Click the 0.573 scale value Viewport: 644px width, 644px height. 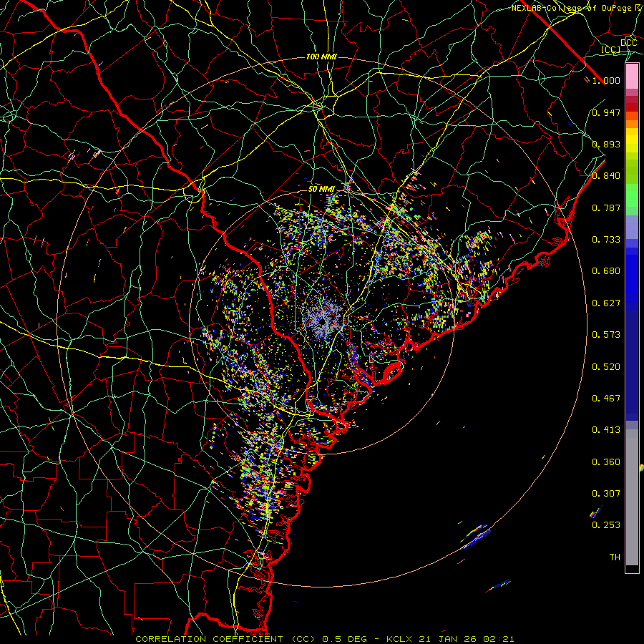tap(606, 335)
